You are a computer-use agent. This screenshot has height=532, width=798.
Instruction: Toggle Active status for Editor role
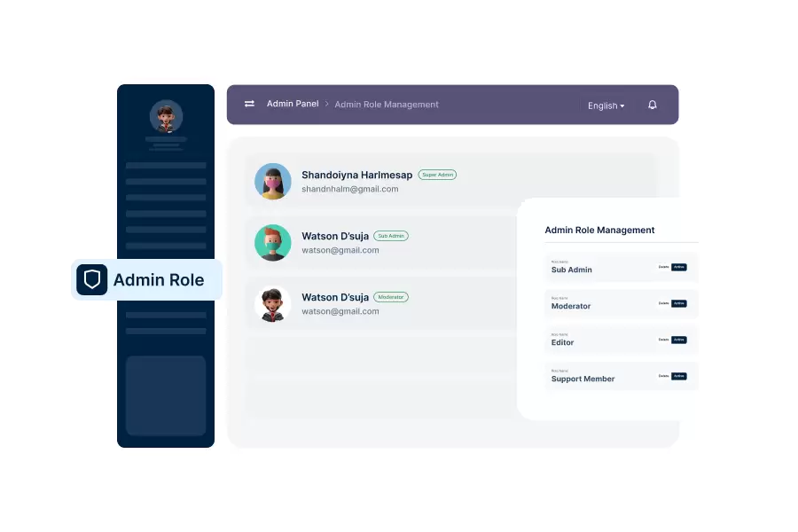coord(679,340)
